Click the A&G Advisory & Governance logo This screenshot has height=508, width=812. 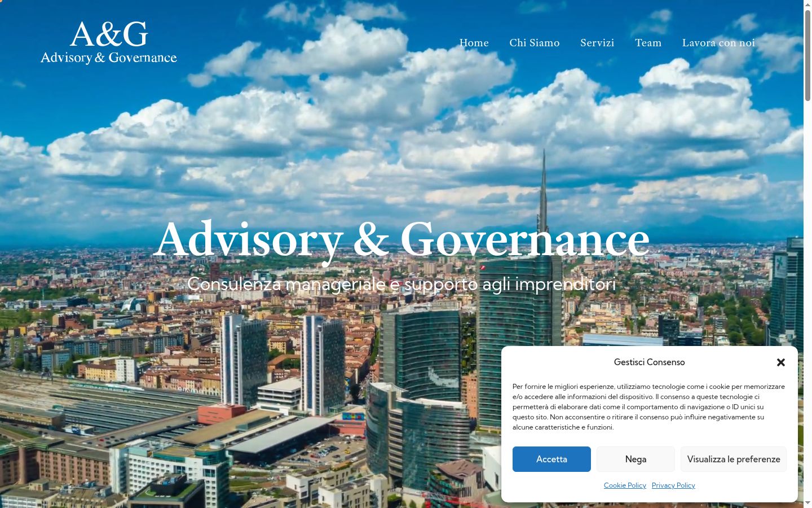[109, 42]
